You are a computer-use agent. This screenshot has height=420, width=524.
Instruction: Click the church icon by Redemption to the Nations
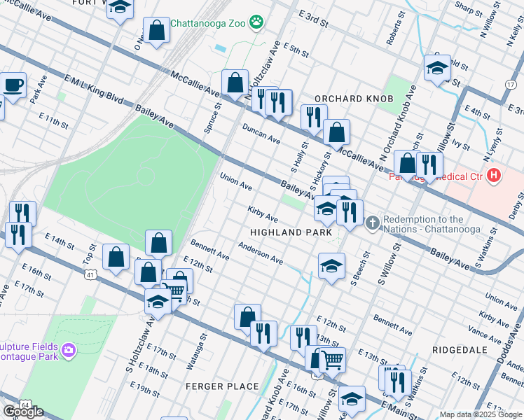[372, 223]
